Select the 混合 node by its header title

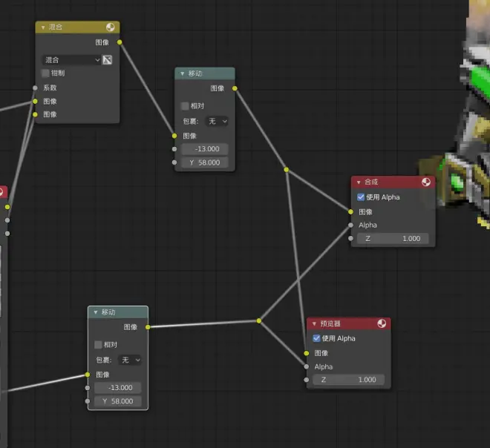[56, 27]
